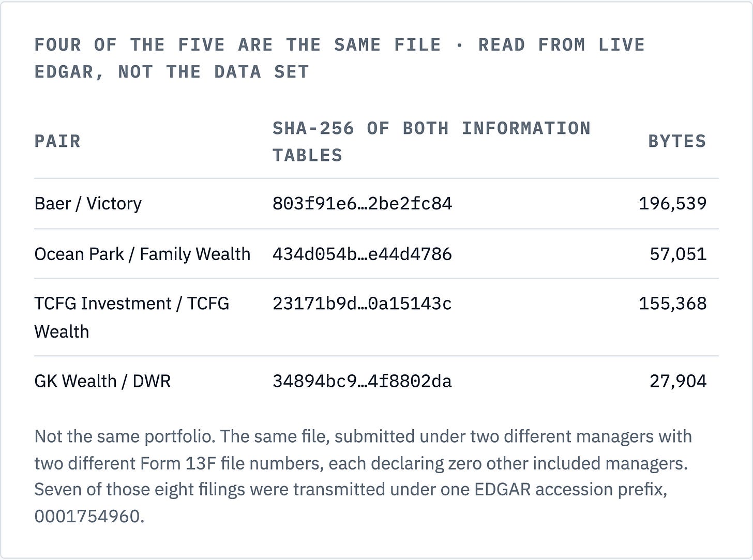753x560 pixels.
Task: Click hash 34894bc9…4f8802da
Action: pos(362,381)
